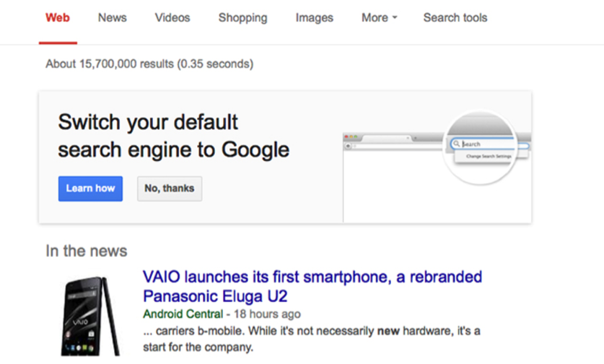Image resolution: width=604 pixels, height=364 pixels.
Task: Open the Videos search results
Action: pos(172,18)
